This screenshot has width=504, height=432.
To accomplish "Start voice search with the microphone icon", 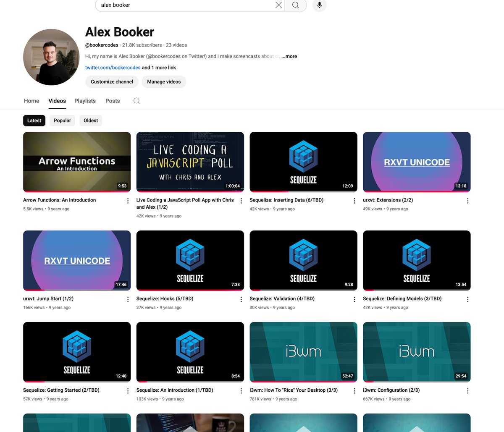I will tap(320, 5).
